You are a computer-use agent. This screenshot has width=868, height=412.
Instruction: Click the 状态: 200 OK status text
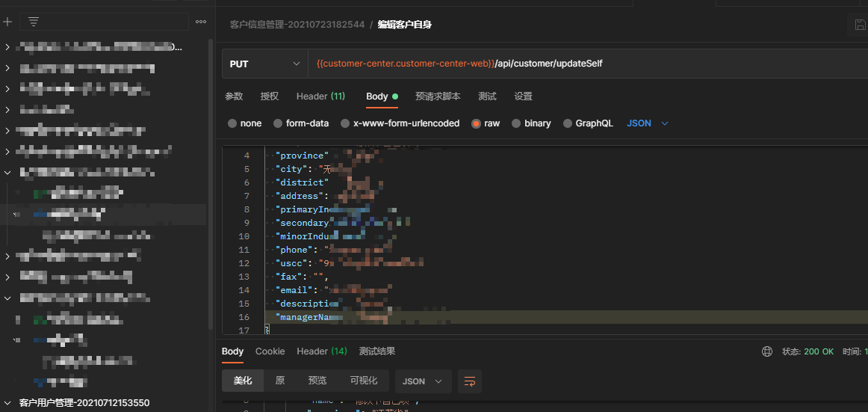click(807, 351)
